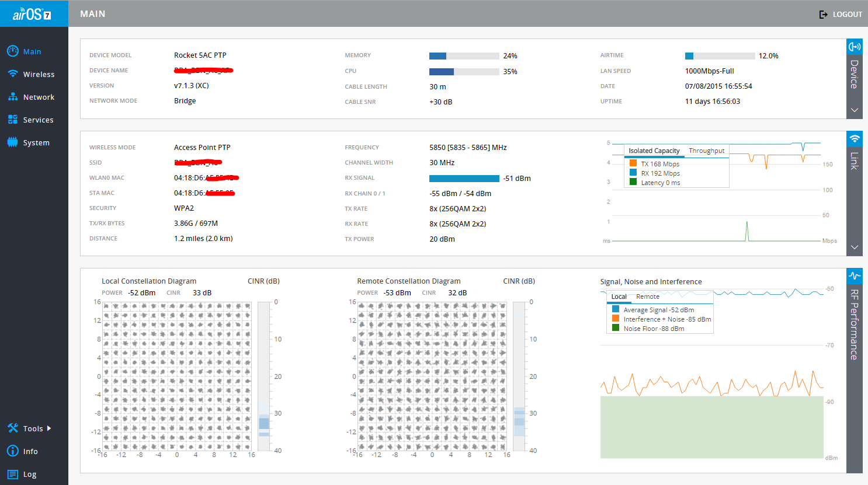This screenshot has width=868, height=485.
Task: Collapse the Link panel with chevron
Action: [x=854, y=247]
